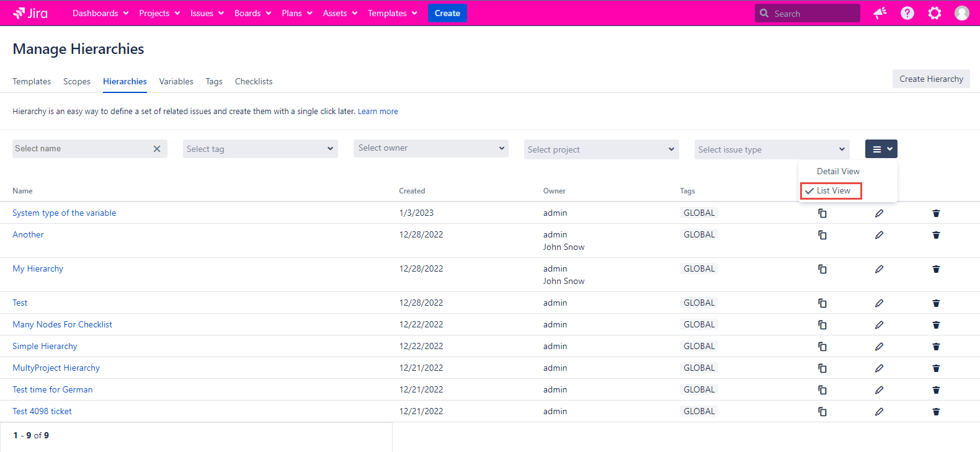Open the Simple Hierarchy link
The width and height of the screenshot is (980, 452).
[45, 346]
